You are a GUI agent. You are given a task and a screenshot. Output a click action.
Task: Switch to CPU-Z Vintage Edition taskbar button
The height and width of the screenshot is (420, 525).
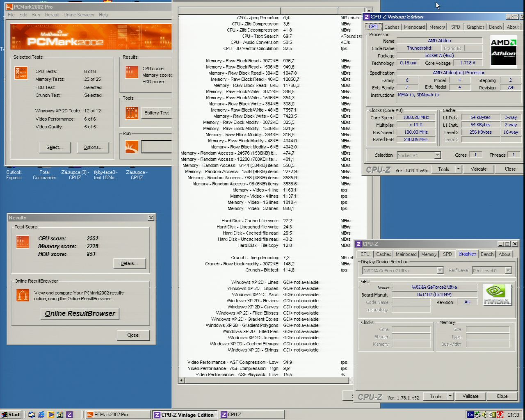[x=185, y=415]
